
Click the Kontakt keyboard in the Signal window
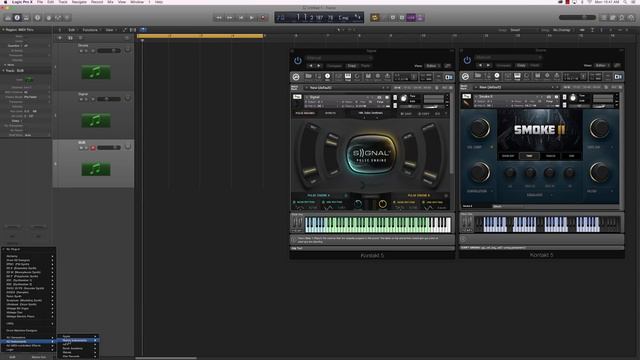[378, 224]
